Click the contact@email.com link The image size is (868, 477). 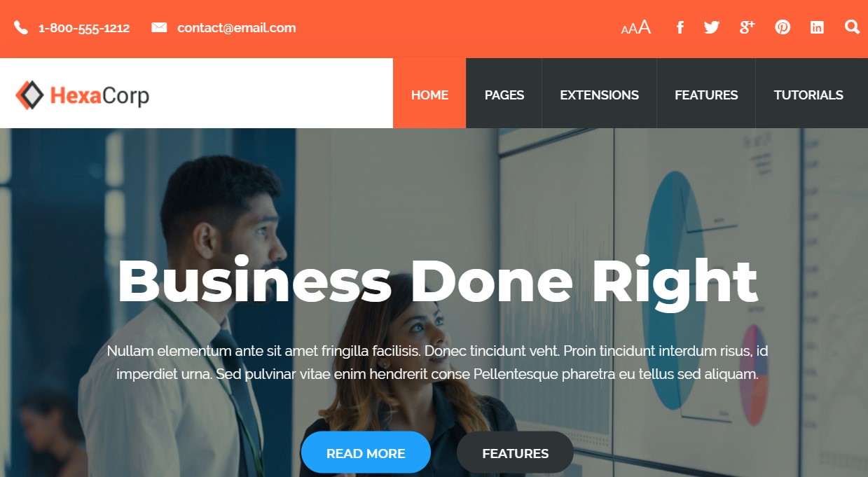click(x=237, y=28)
